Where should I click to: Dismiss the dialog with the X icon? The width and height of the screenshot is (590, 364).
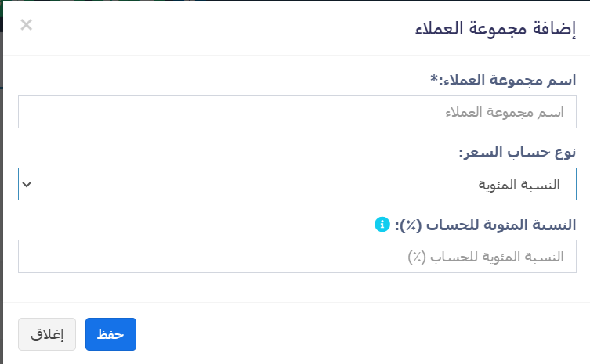(27, 25)
